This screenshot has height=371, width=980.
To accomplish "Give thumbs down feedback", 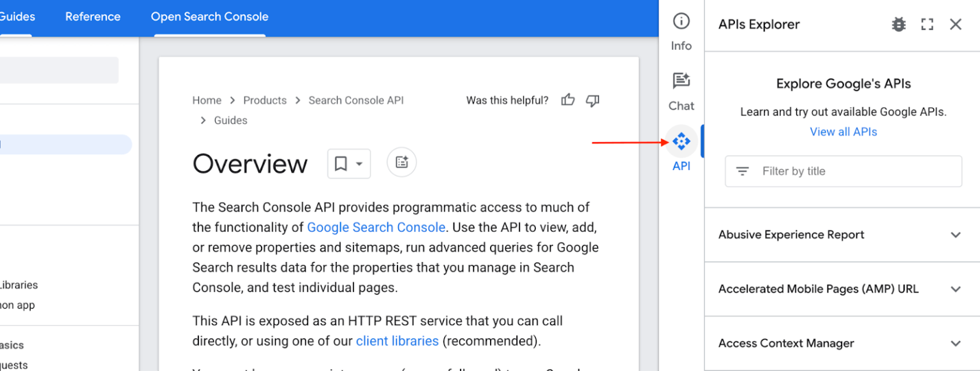I will 592,100.
